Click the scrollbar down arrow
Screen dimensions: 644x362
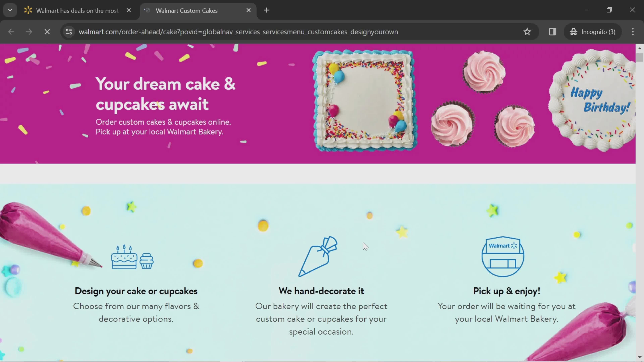click(x=640, y=357)
